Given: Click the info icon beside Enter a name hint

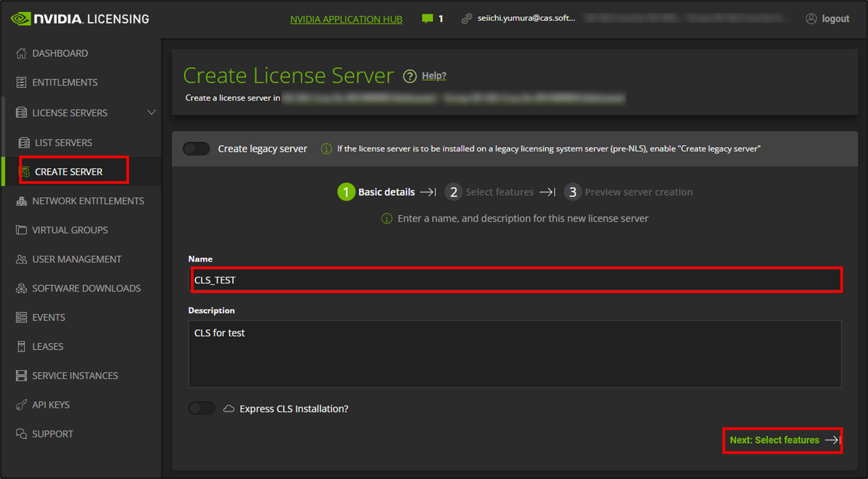Looking at the screenshot, I should [x=387, y=218].
